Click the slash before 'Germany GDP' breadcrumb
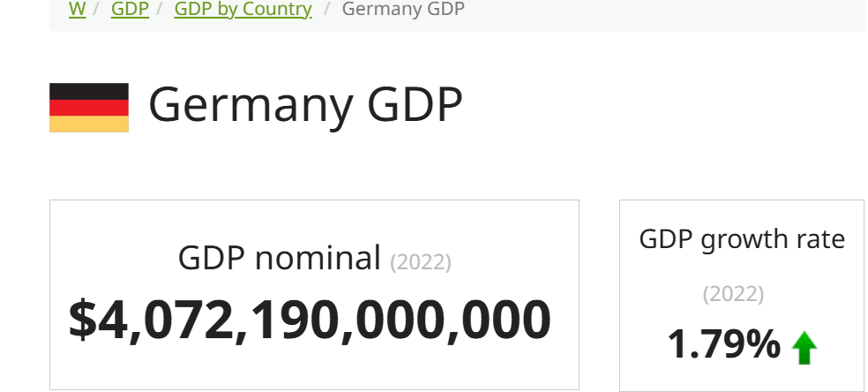This screenshot has height=392, width=868. pyautogui.click(x=327, y=9)
